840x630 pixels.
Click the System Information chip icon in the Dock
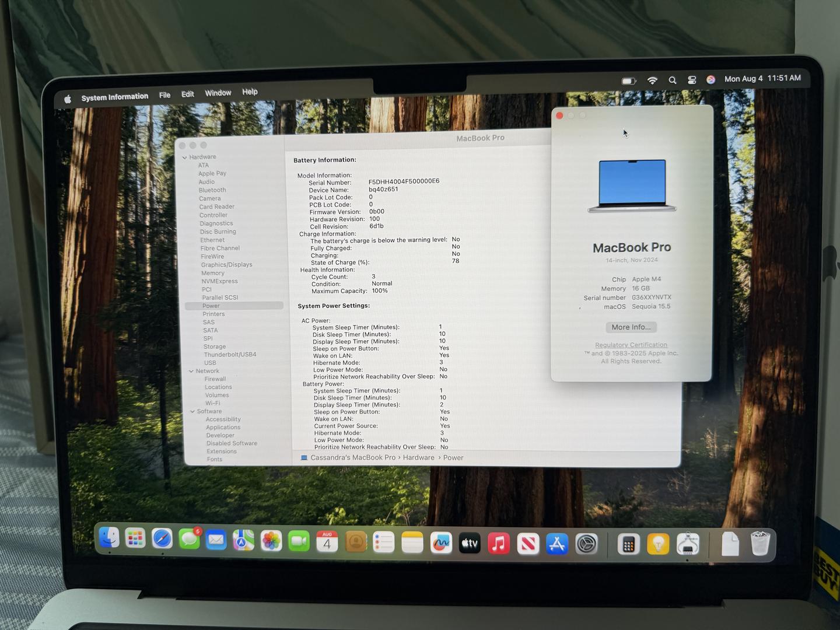688,544
